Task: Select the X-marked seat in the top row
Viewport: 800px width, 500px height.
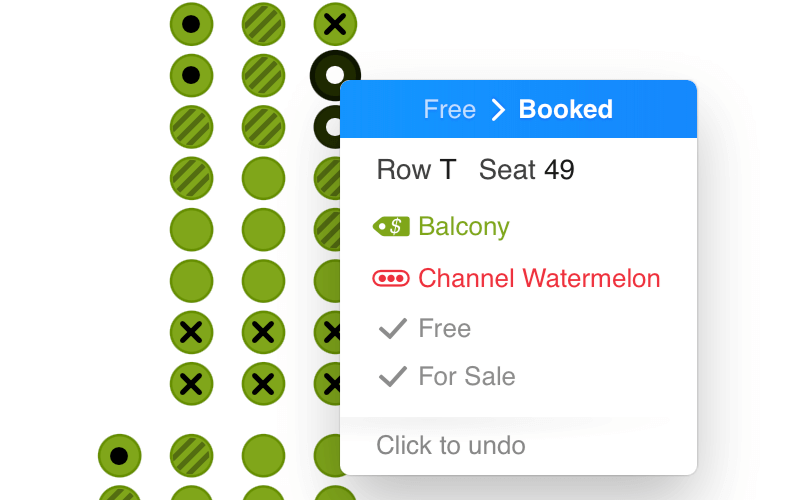Action: (335, 24)
